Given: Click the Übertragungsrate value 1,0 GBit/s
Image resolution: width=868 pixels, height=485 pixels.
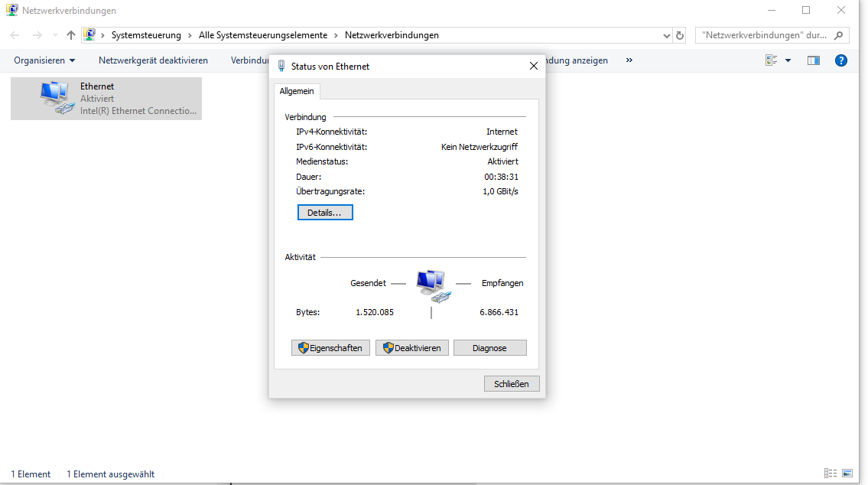Looking at the screenshot, I should 500,191.
